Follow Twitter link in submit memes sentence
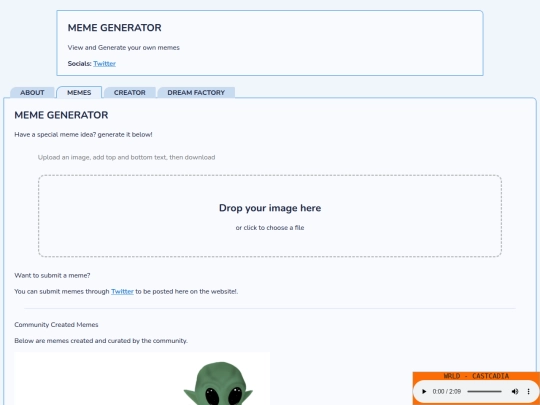The height and width of the screenshot is (405, 540). pyautogui.click(x=122, y=291)
